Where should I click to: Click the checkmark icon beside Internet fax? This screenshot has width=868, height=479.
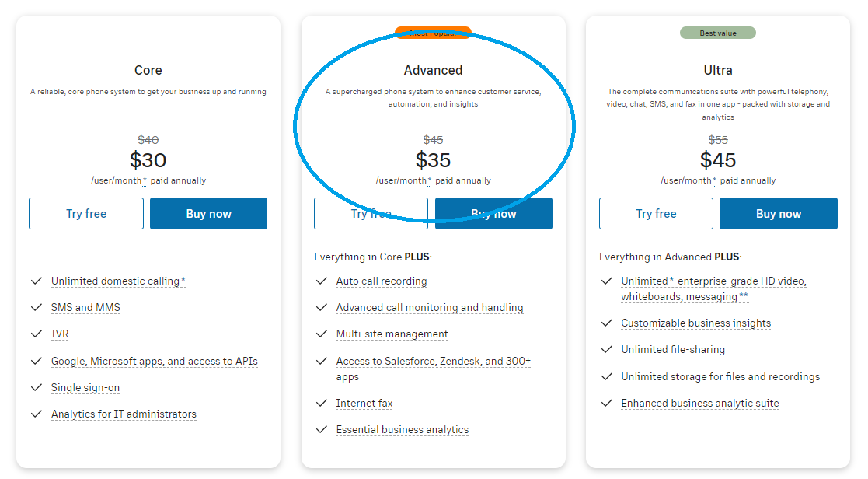pos(321,403)
